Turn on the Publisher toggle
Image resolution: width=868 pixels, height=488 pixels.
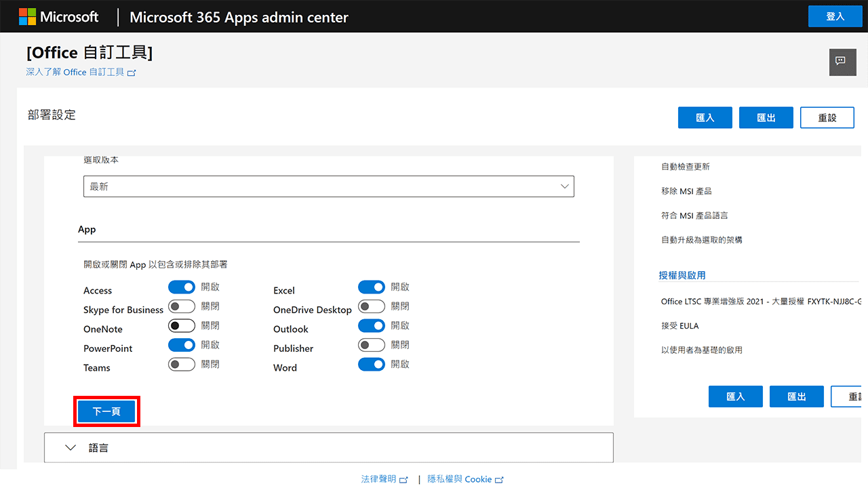pos(371,344)
